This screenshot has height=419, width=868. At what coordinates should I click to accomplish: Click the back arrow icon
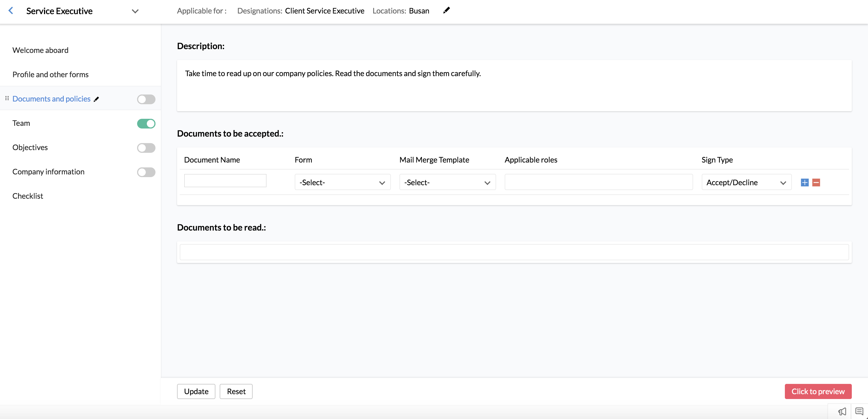(x=11, y=11)
